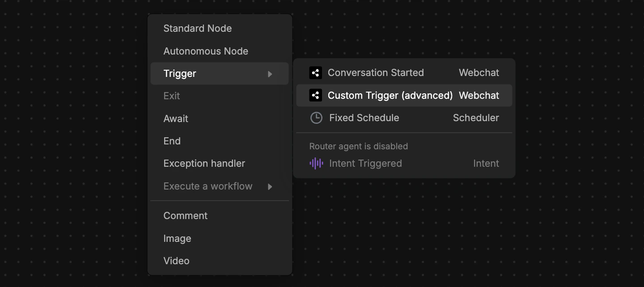Click the Fixed Schedule clock icon

pos(316,118)
